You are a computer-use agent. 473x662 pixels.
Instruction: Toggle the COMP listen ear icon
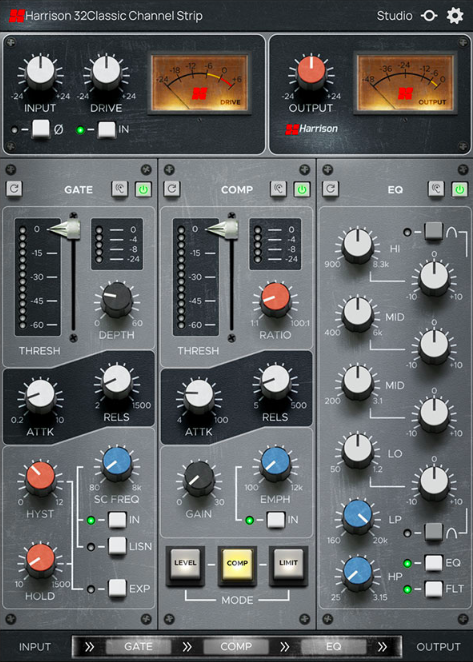(278, 189)
